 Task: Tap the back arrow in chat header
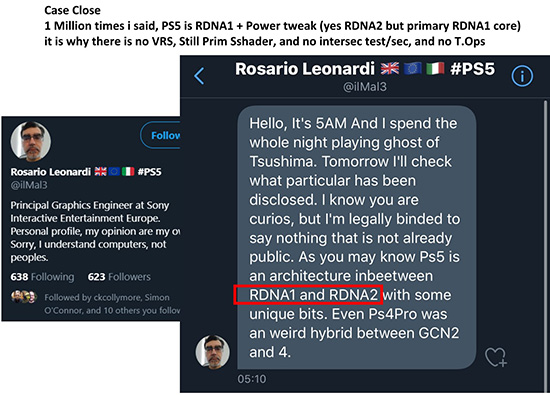click(x=199, y=76)
